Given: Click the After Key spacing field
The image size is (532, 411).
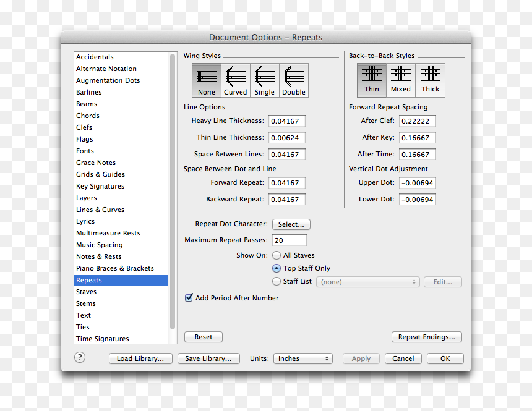Looking at the screenshot, I should (x=418, y=138).
